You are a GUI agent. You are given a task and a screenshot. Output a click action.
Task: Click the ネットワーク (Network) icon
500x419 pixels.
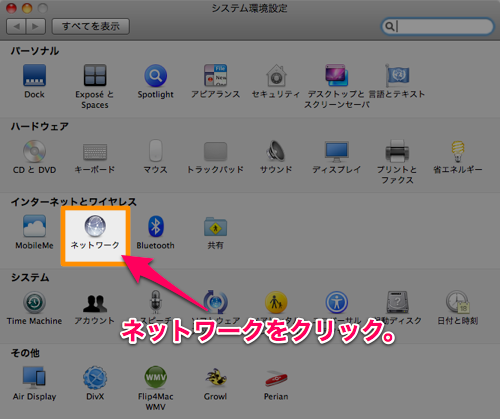pos(95,226)
